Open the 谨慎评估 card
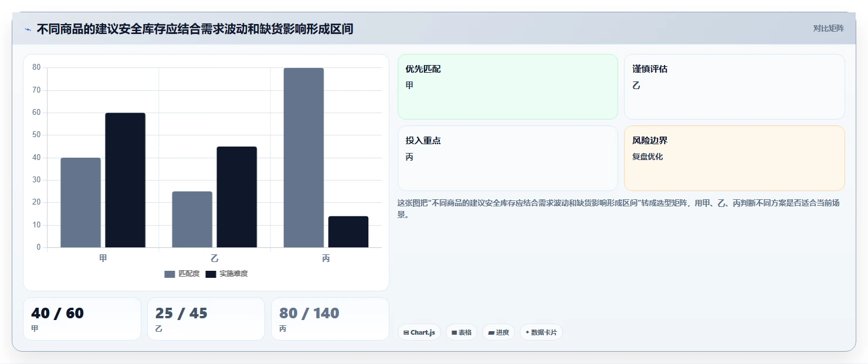 734,87
